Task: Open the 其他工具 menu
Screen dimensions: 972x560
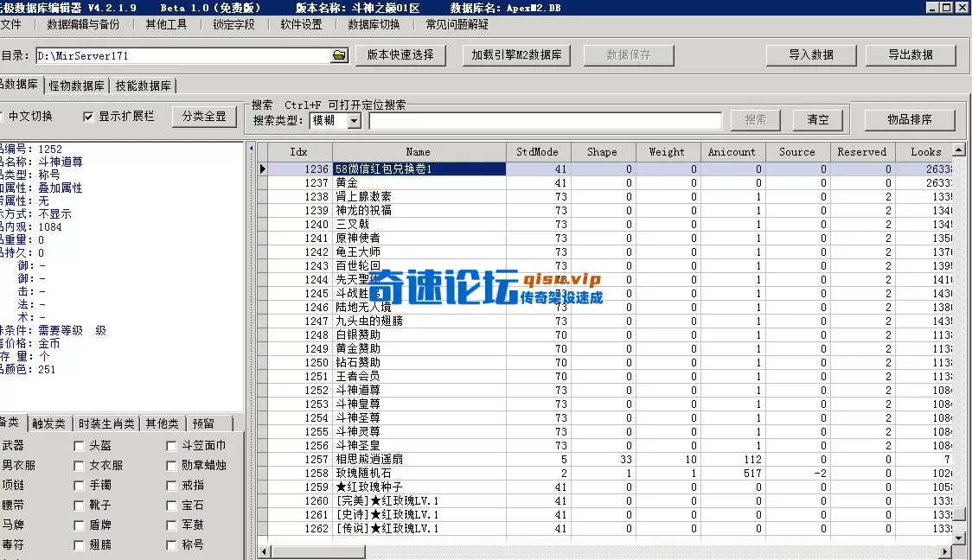Action: coord(166,25)
